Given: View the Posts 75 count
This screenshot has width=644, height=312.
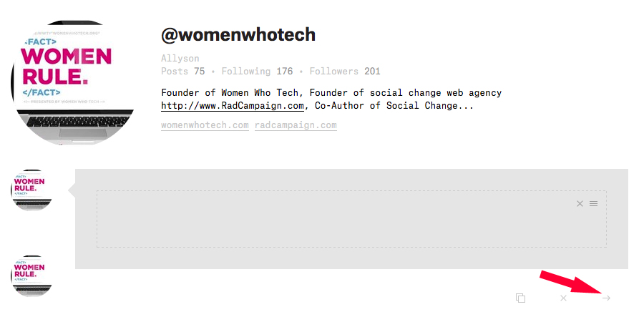Looking at the screenshot, I should (182, 72).
